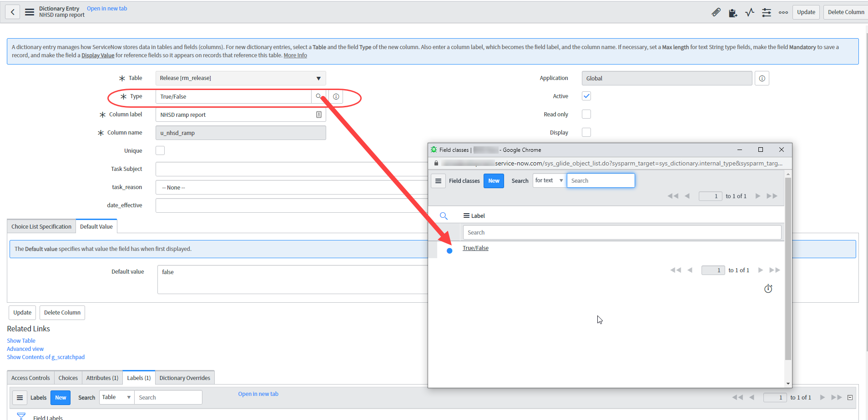Click the True/False link in the popup list
This screenshot has width=868, height=420.
475,248
